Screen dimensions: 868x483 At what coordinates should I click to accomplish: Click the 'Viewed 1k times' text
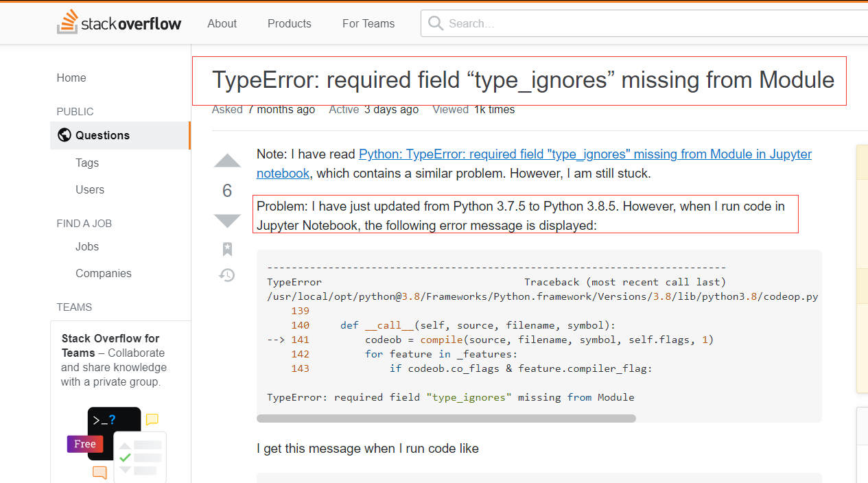(473, 110)
